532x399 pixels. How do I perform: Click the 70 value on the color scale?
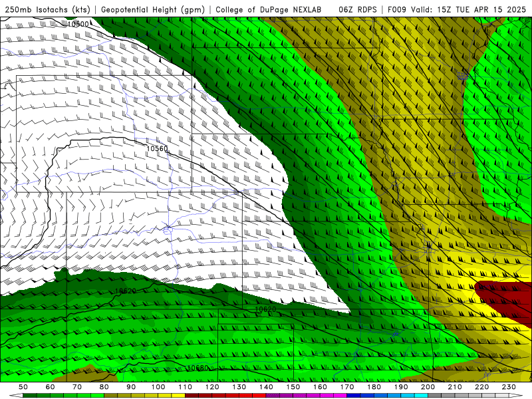77,387
